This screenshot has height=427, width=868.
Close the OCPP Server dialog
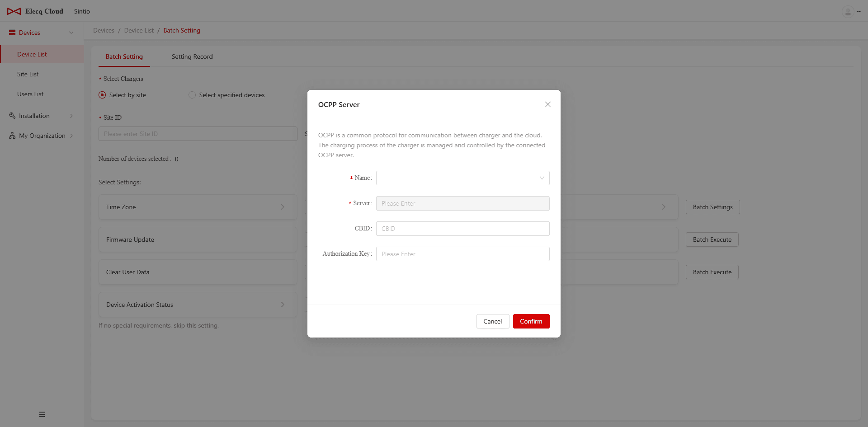547,104
